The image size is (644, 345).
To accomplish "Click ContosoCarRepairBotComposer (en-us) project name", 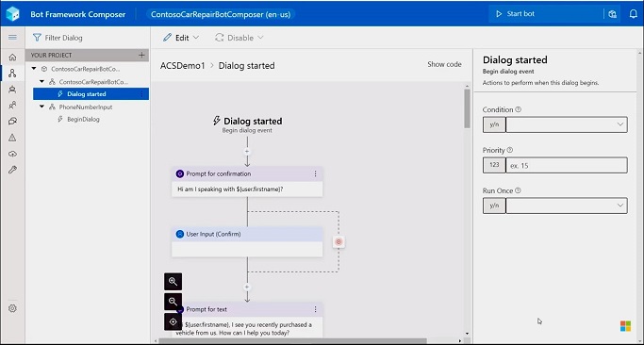I will point(221,14).
